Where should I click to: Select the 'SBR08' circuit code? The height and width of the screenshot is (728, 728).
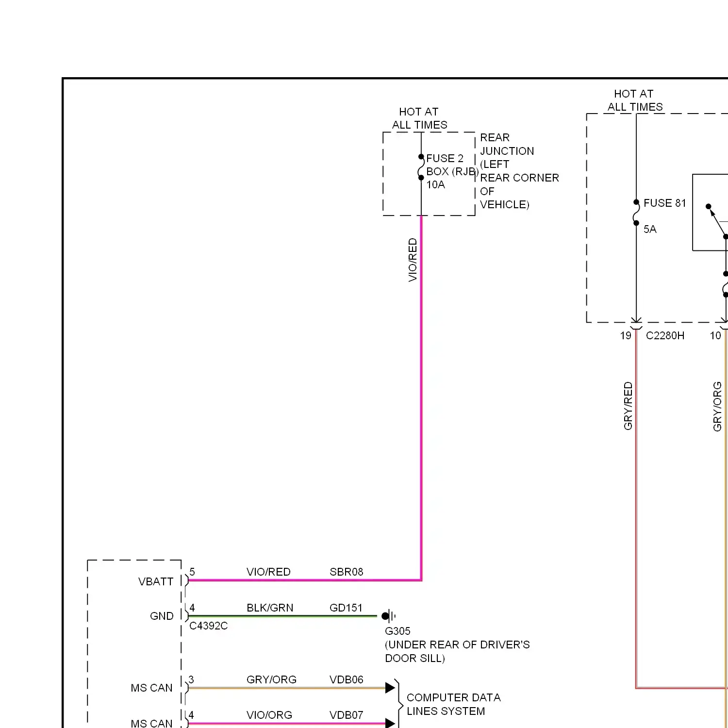point(346,572)
